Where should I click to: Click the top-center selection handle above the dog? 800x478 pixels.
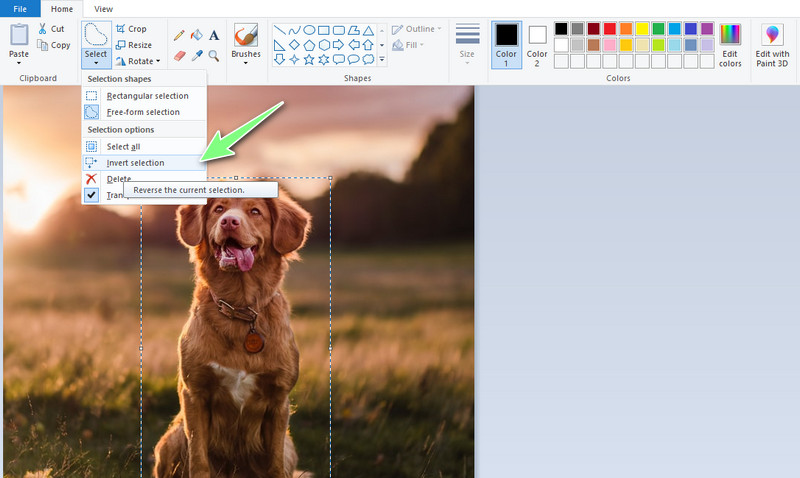(236, 179)
